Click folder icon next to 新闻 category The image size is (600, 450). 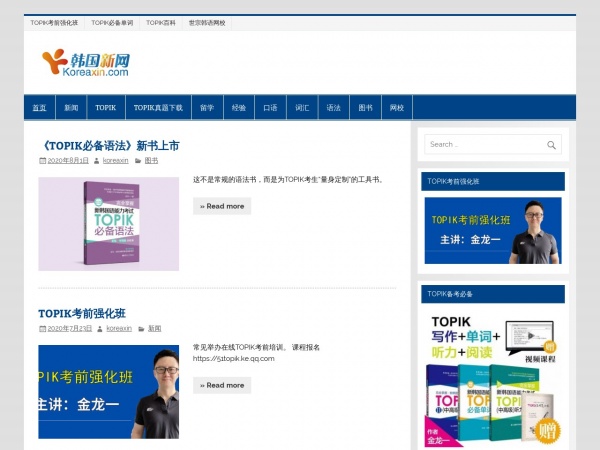141,329
